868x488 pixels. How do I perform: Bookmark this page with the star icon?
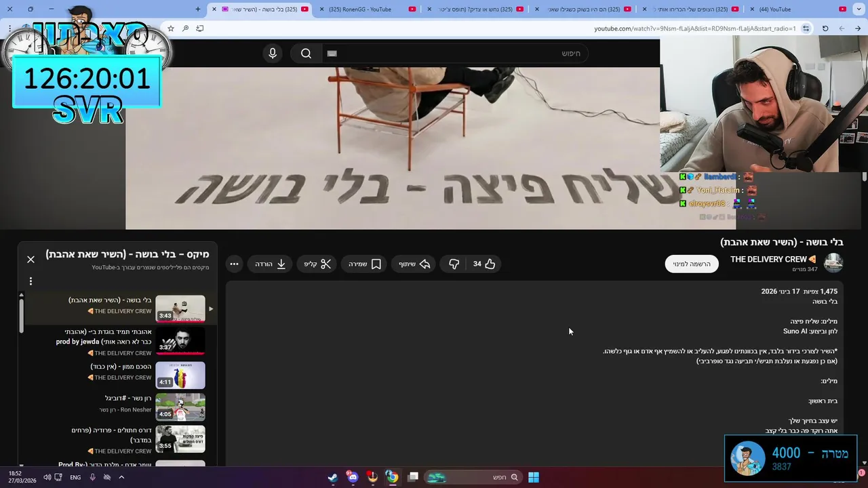[170, 28]
